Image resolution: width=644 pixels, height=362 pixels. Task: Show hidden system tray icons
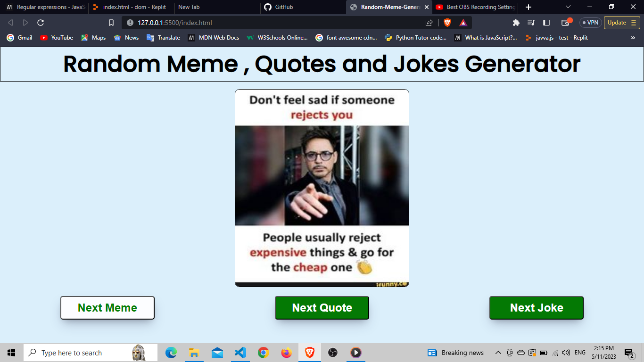coord(498,353)
